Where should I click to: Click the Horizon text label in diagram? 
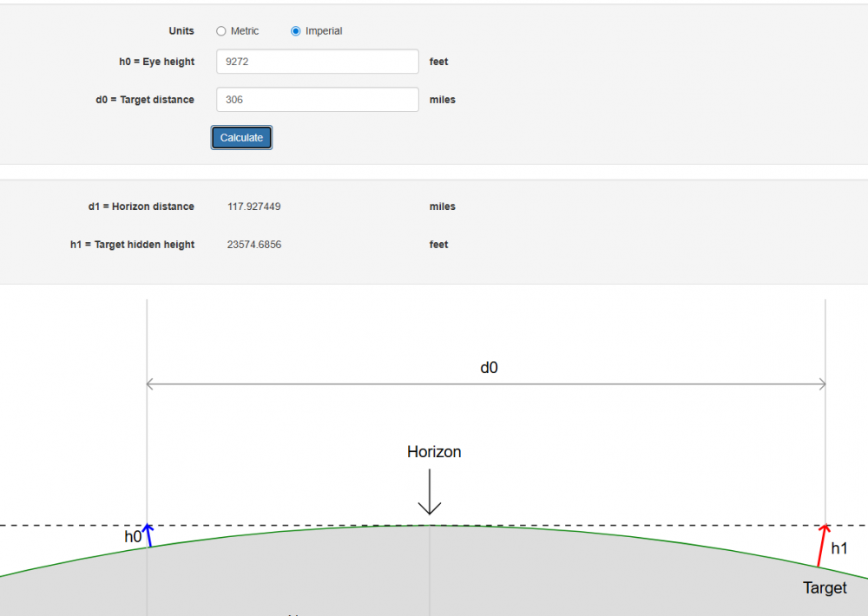point(434,452)
